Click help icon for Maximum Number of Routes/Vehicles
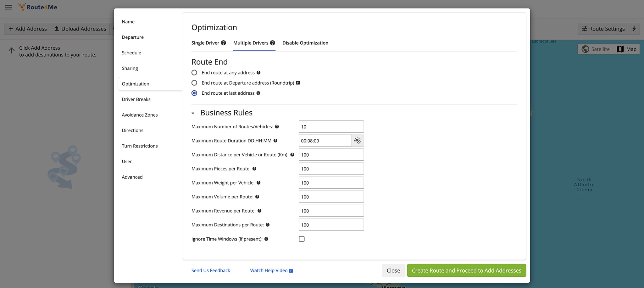This screenshot has width=644, height=288. coord(277,127)
